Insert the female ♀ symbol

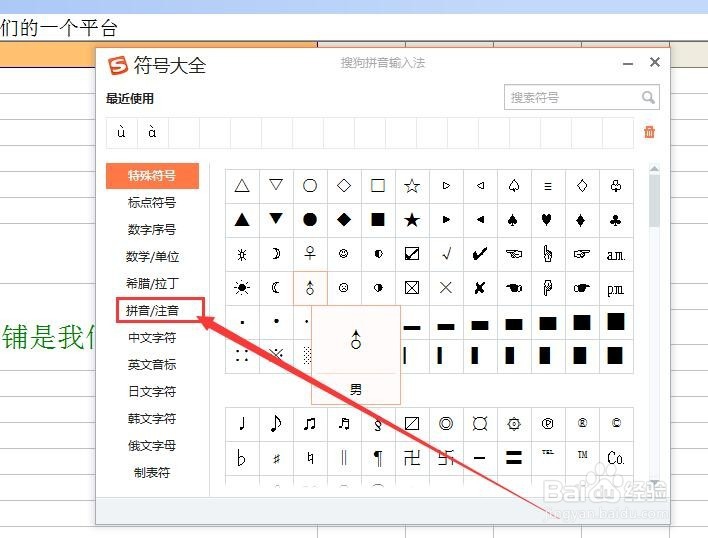pos(310,254)
